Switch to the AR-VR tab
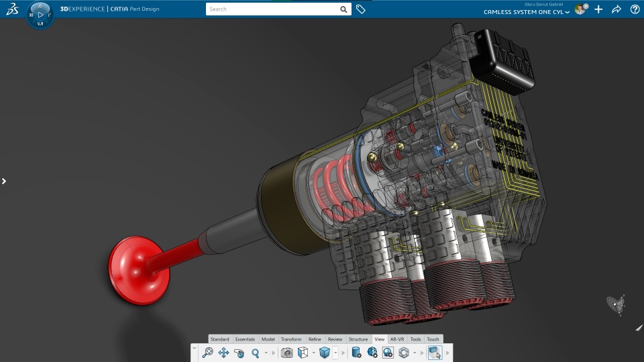The height and width of the screenshot is (362, 644). coord(397,339)
